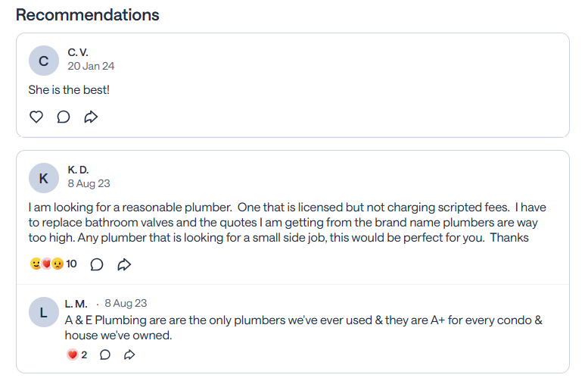Open L.M.'s 8 Aug 23 reply timestamp

(x=126, y=304)
